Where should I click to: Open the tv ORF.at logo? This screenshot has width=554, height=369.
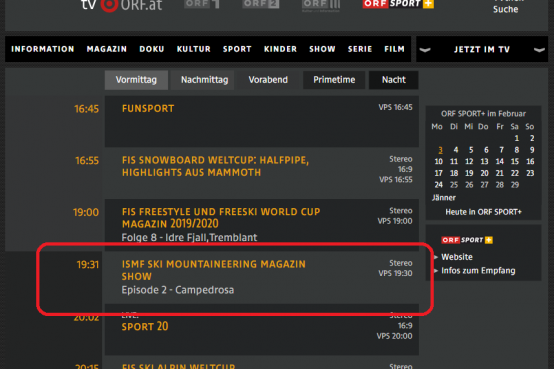[x=122, y=5]
